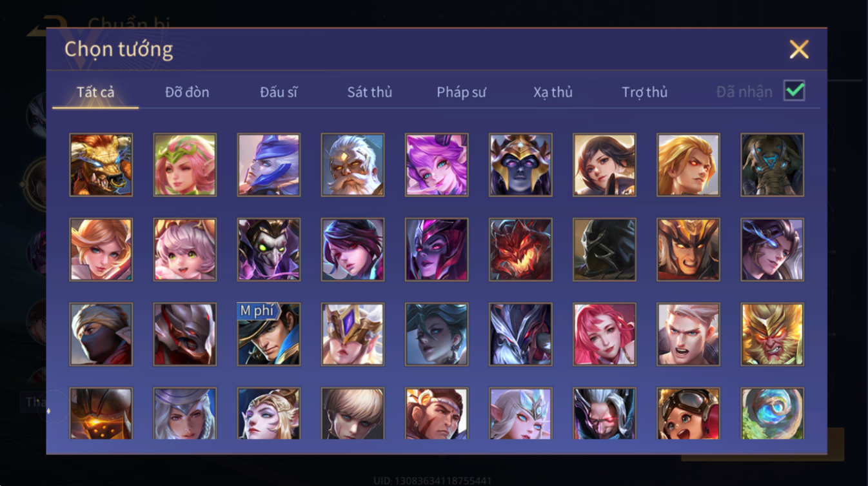Choose the hero with 'M phí' badge

tap(269, 334)
